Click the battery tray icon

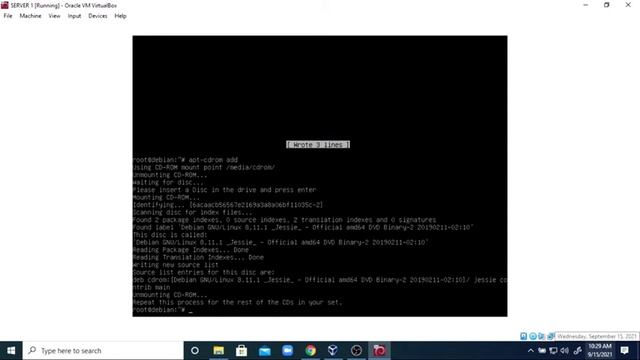click(542, 351)
